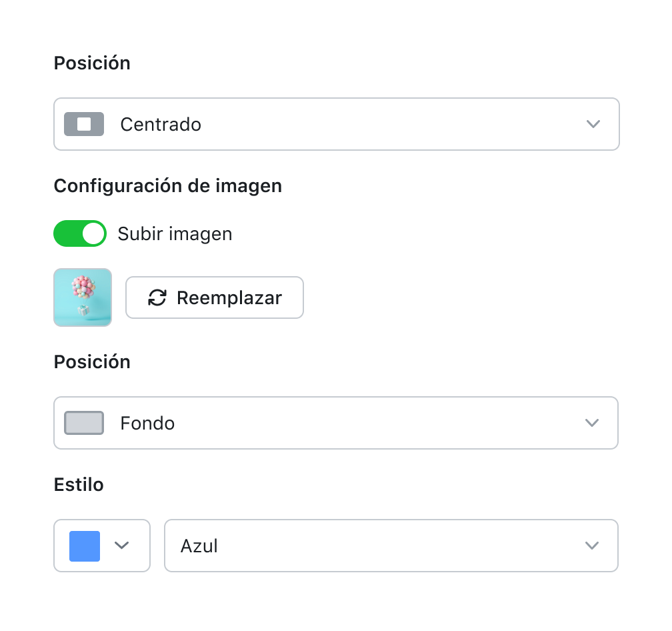The image size is (672, 631).
Task: Click the Configuración de imagen heading
Action: pyautogui.click(x=168, y=185)
